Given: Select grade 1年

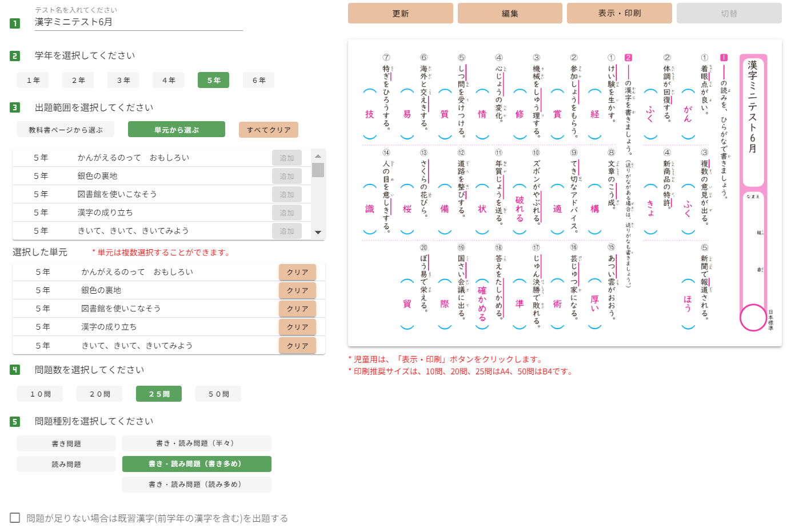Looking at the screenshot, I should [x=33, y=80].
